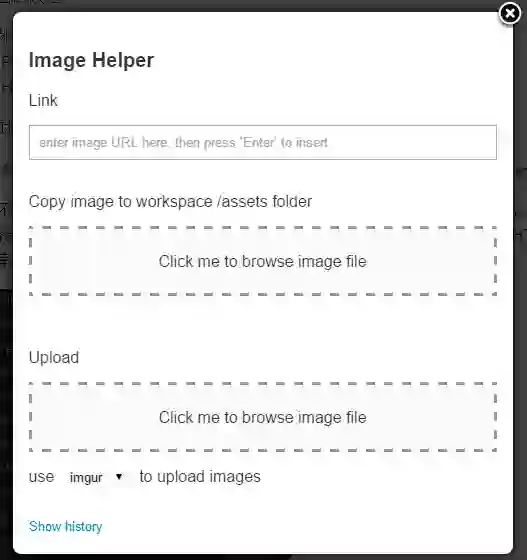
Task: Select the Image Helper heading text
Action: pyautogui.click(x=91, y=60)
